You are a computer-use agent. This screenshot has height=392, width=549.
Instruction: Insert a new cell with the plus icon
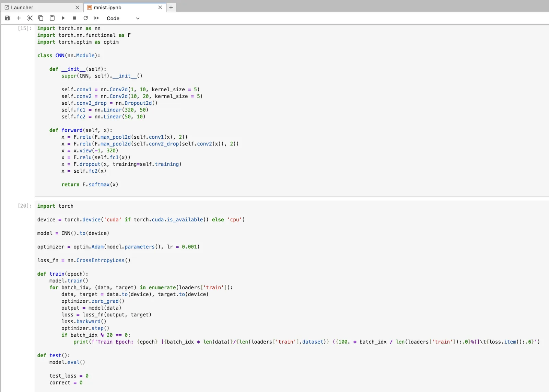(19, 18)
